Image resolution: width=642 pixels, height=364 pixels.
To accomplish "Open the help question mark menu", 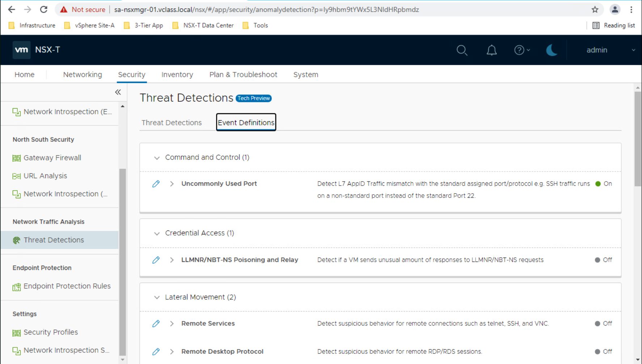I will pyautogui.click(x=522, y=50).
